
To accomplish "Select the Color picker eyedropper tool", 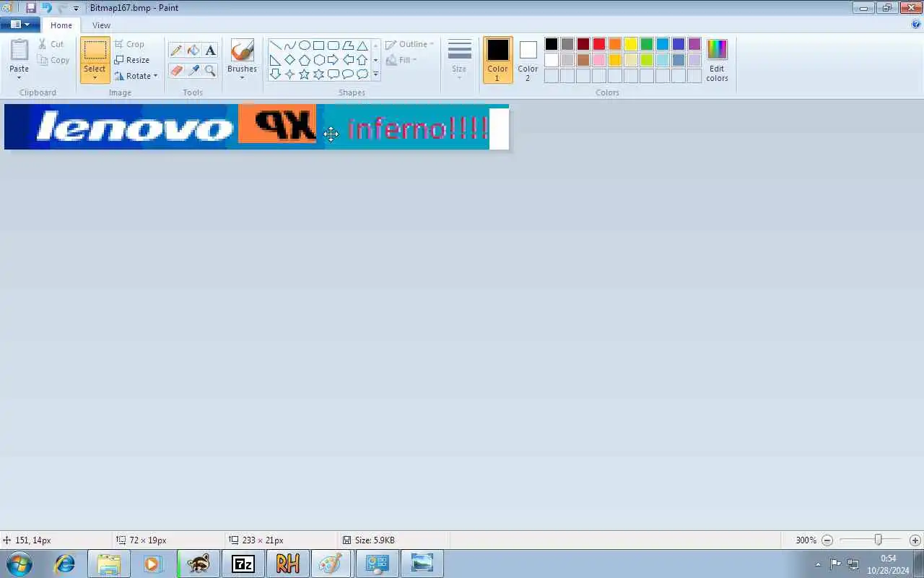I will pyautogui.click(x=193, y=70).
